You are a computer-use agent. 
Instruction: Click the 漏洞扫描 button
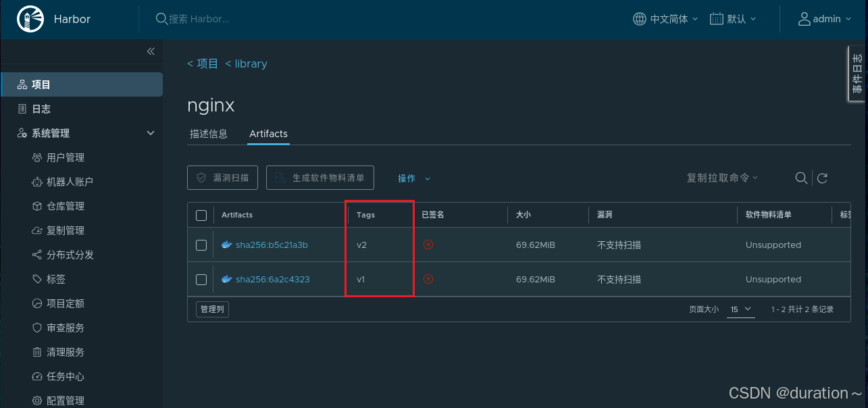223,178
